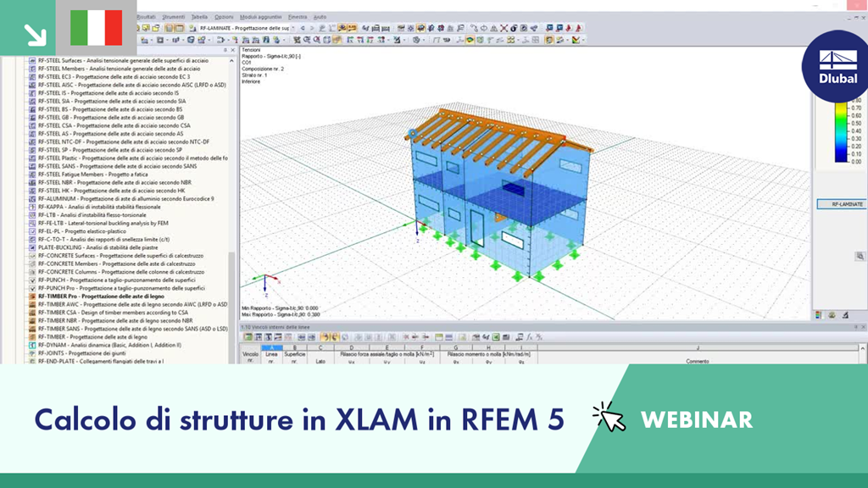Viewport: 868px width, 488px height.
Task: Click the 'Max Rapporto - Sigma-t/c,90' text
Action: tap(281, 314)
